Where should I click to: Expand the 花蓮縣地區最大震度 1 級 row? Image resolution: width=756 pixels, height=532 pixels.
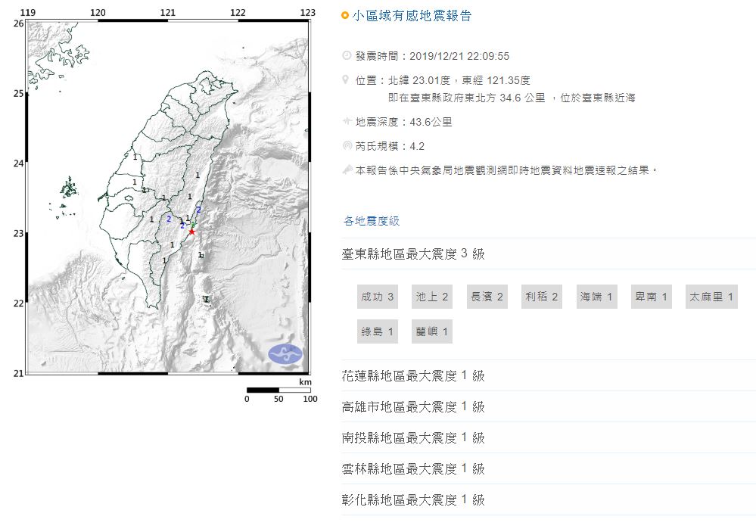point(413,376)
